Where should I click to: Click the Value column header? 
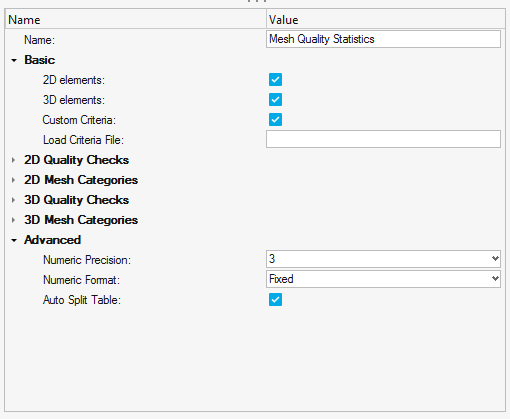[386, 20]
